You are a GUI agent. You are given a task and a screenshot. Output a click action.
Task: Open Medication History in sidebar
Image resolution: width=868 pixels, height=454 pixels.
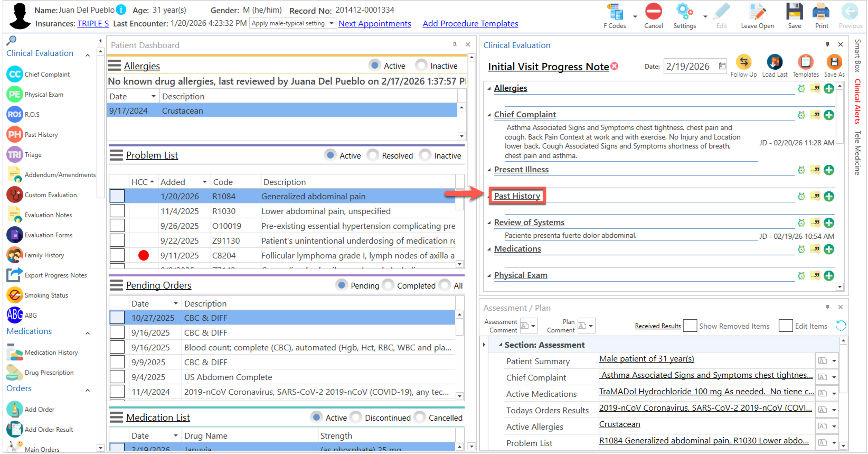click(x=51, y=352)
